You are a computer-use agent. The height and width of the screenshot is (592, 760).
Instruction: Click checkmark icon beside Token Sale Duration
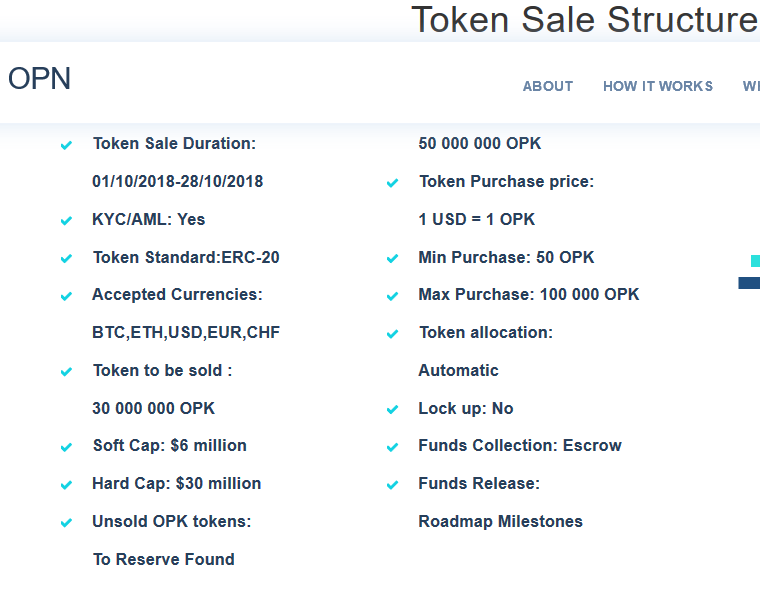coord(67,145)
